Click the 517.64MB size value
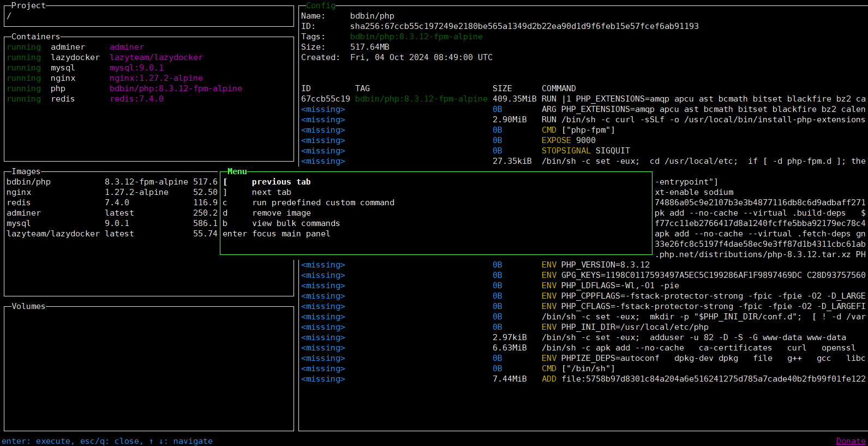 point(370,47)
